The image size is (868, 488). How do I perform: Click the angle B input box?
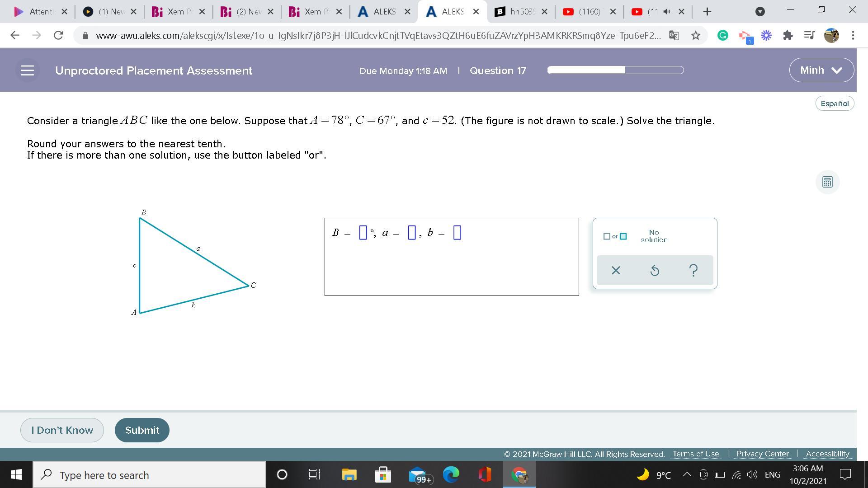point(363,233)
